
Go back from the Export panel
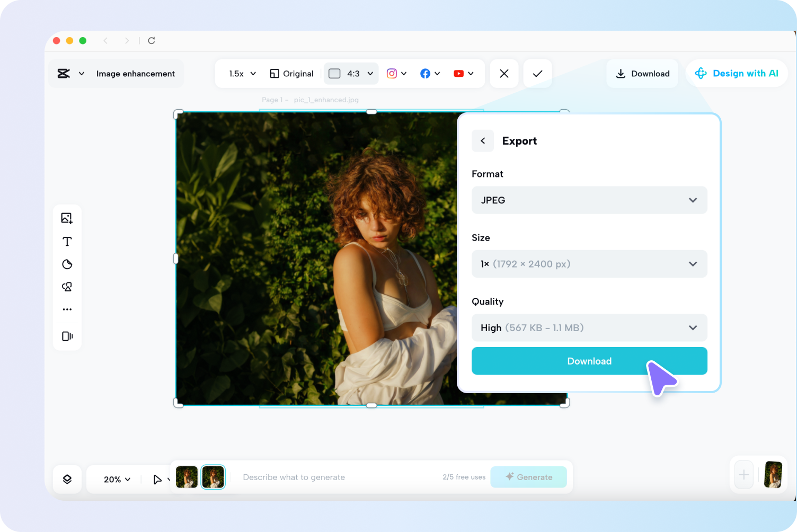click(x=483, y=140)
